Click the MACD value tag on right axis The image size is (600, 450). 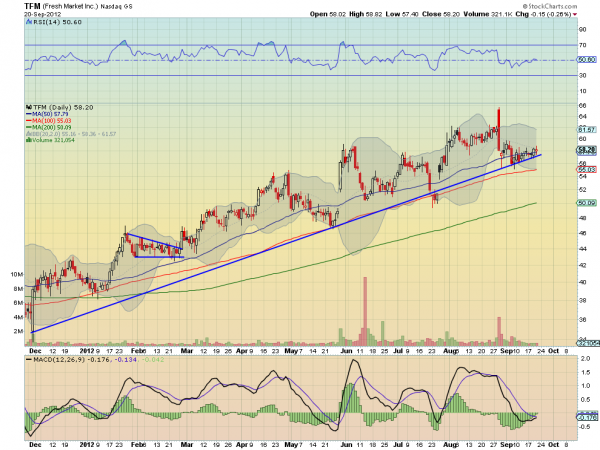[x=587, y=417]
